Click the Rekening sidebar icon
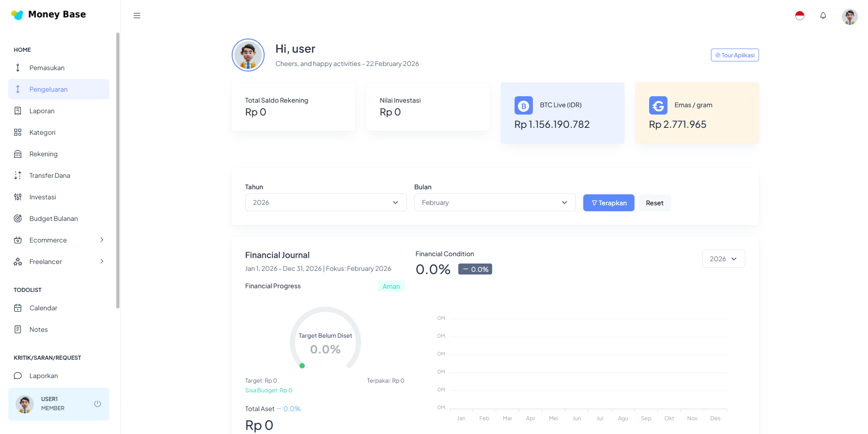 (x=17, y=154)
